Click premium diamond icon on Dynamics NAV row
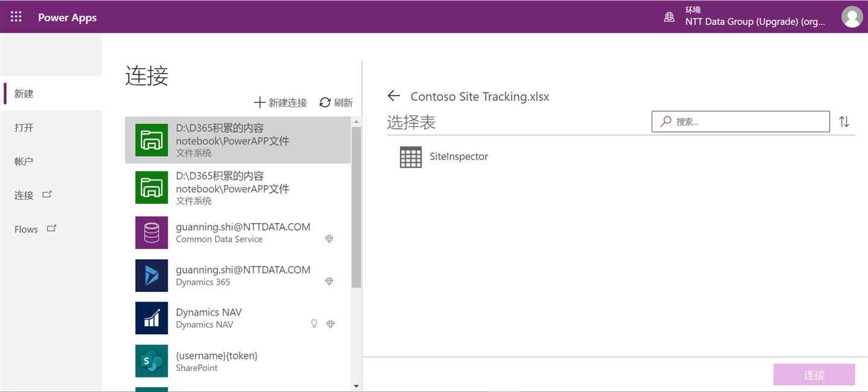The height and width of the screenshot is (392, 868). tap(330, 324)
